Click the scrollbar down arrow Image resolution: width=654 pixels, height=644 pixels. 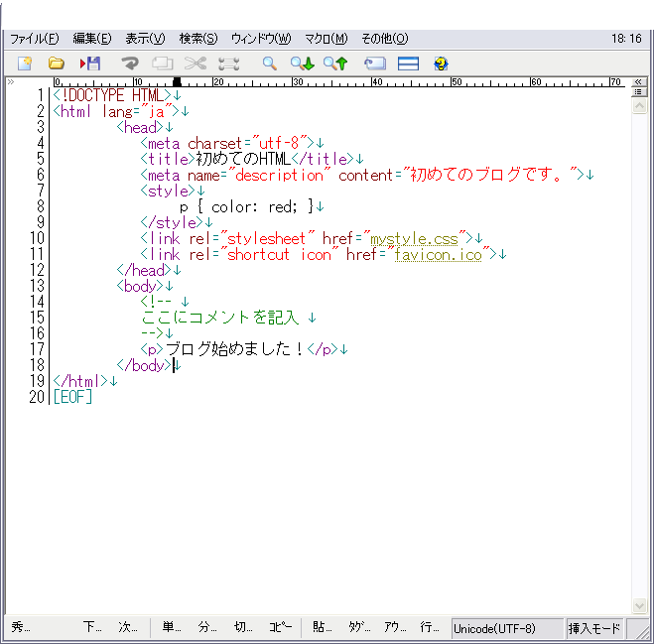point(639,605)
